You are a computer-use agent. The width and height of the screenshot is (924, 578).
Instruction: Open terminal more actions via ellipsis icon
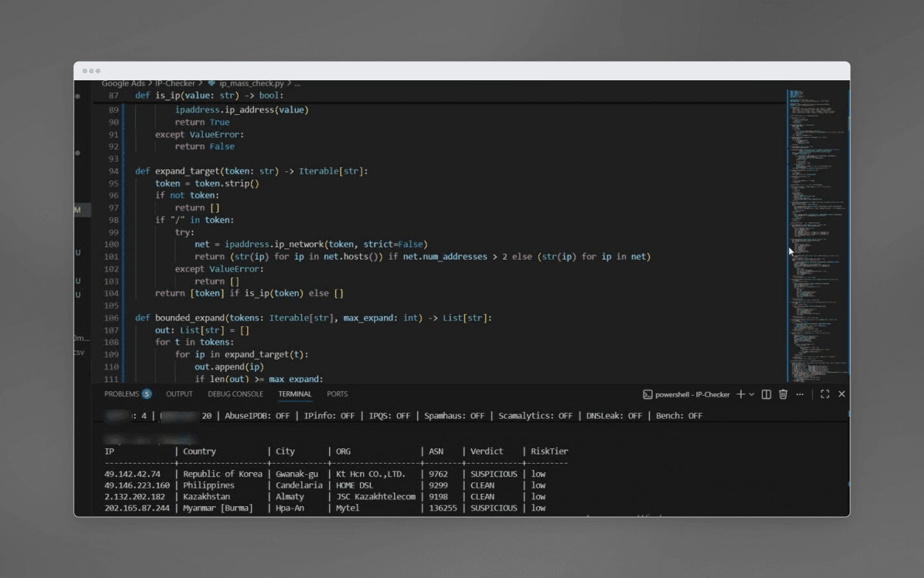point(800,394)
